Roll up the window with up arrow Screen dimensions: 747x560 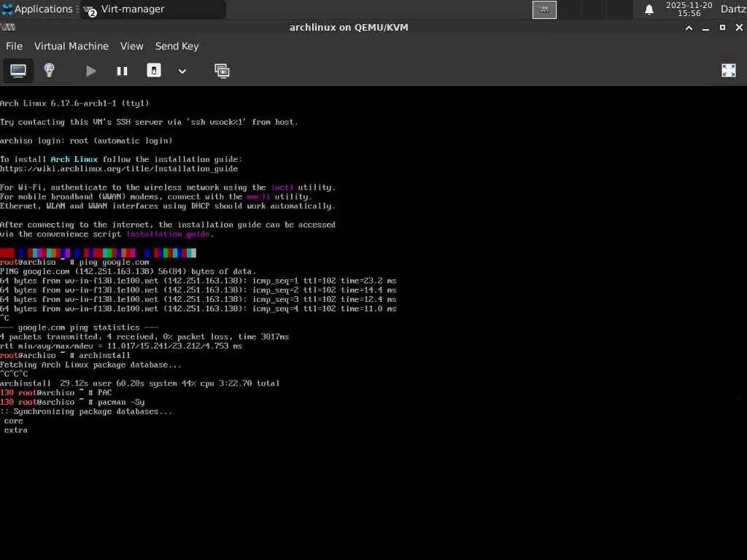coord(689,28)
